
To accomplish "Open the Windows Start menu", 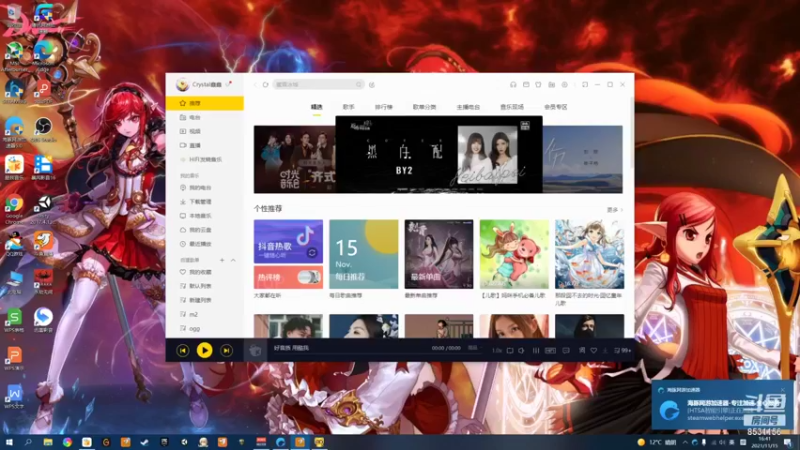I will click(9, 442).
